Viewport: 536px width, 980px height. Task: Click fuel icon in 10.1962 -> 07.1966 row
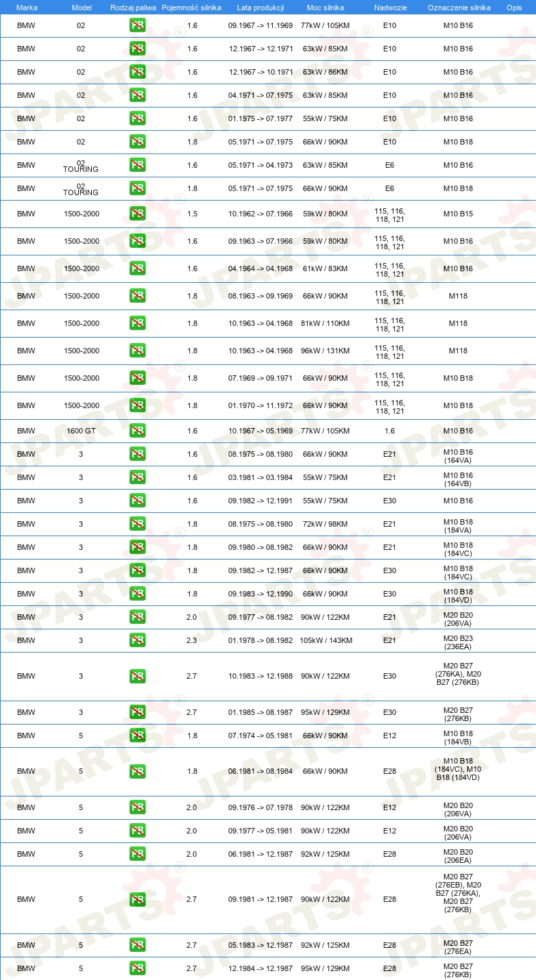tap(137, 214)
